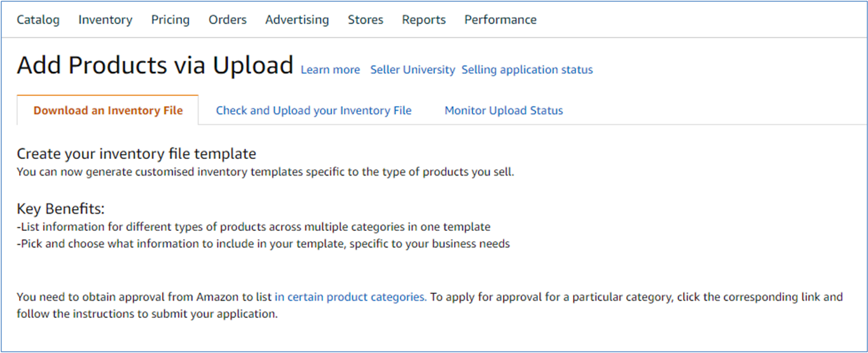Follow the 'in certain product categories' link
This screenshot has height=353, width=868.
point(350,297)
